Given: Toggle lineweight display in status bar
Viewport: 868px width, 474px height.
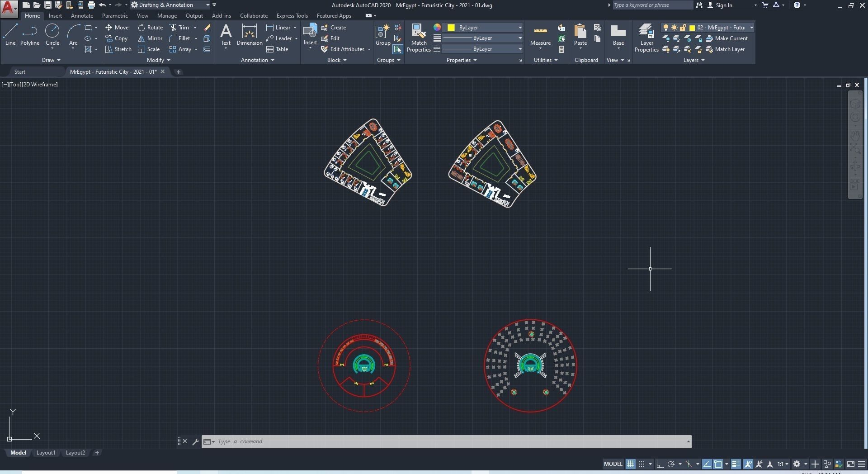Looking at the screenshot, I should tap(736, 464).
